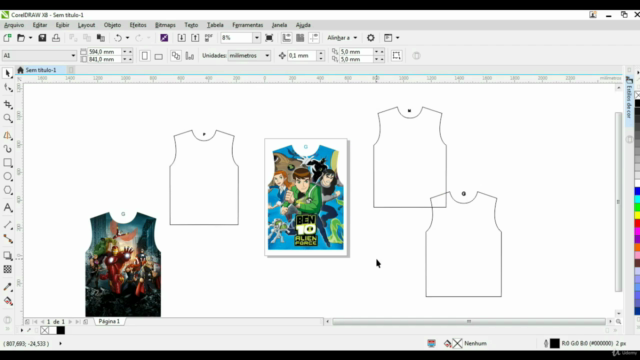The width and height of the screenshot is (640, 360).
Task: Select the Color Eyedropper tool
Action: [8, 287]
